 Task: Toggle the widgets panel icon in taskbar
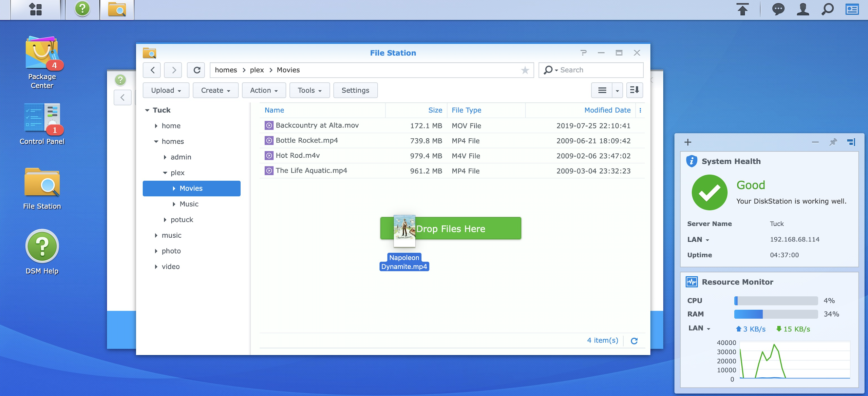coord(852,9)
